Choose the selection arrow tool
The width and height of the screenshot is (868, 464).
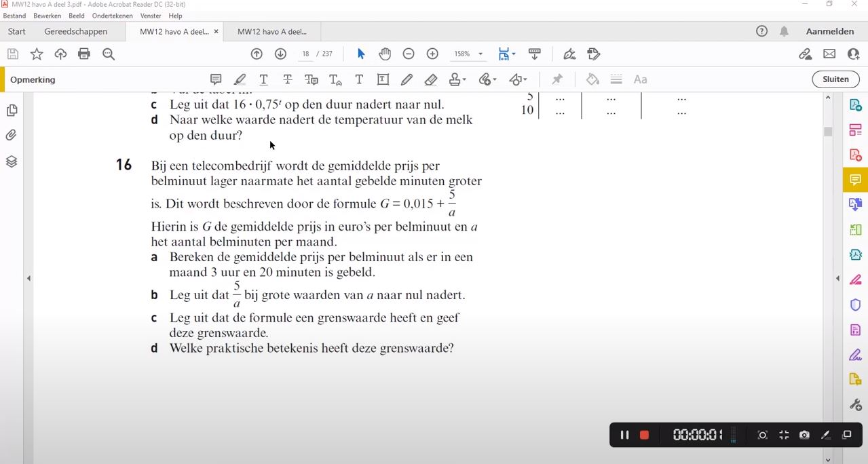361,54
